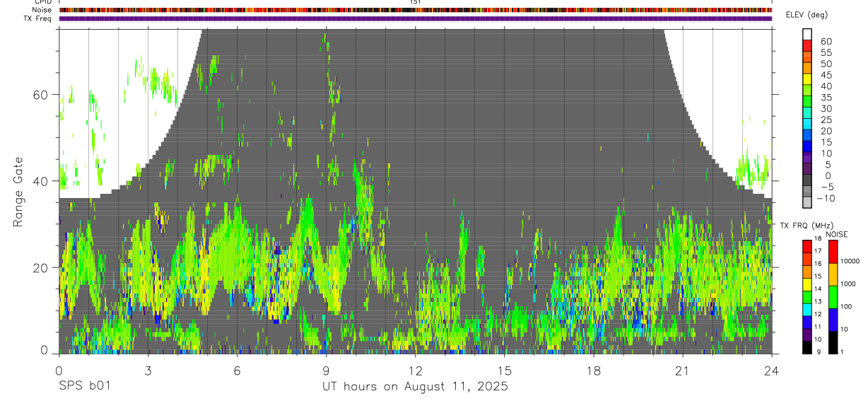The image size is (868, 401).
Task: Click the green 13–14 MHz TX FRQ swatch
Action: [x=807, y=297]
